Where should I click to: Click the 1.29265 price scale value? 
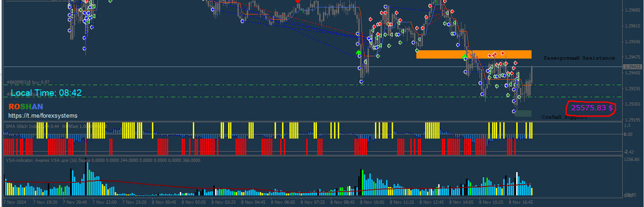click(x=633, y=104)
